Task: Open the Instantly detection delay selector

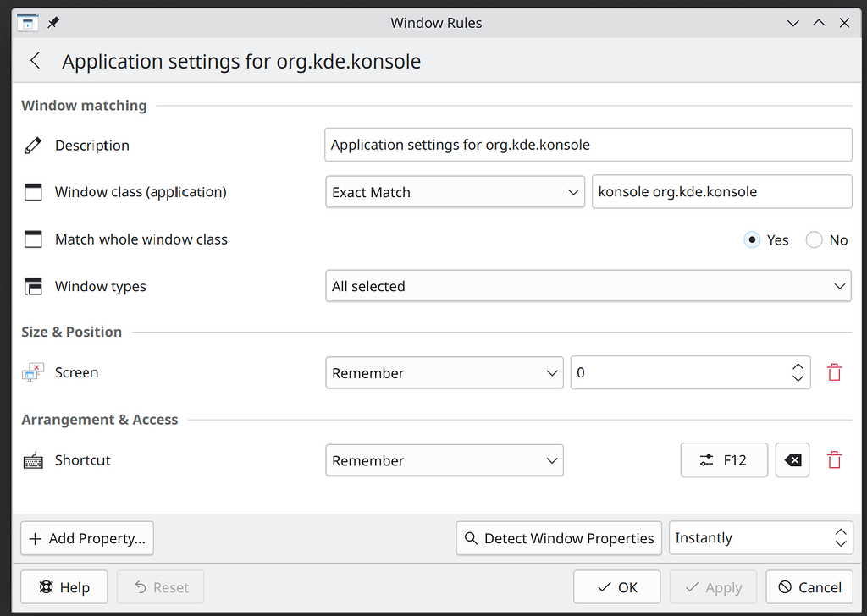Action: [x=759, y=538]
